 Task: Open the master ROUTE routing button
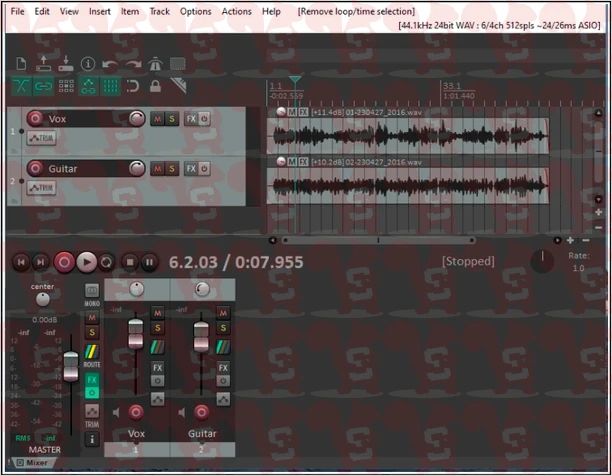coord(92,354)
